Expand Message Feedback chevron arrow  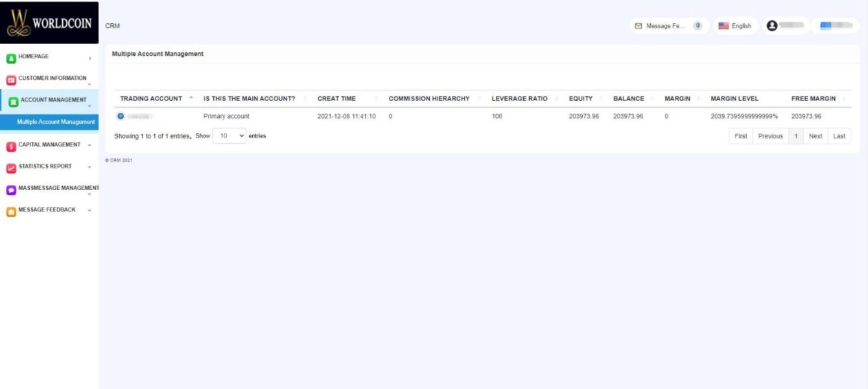point(89,211)
